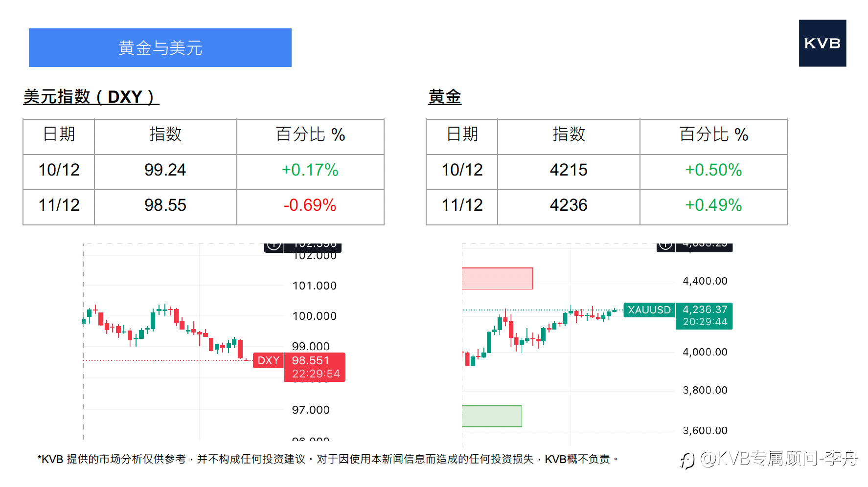The height and width of the screenshot is (487, 868).
Task: Click the 4,400.00 price axis label
Action: tap(705, 281)
